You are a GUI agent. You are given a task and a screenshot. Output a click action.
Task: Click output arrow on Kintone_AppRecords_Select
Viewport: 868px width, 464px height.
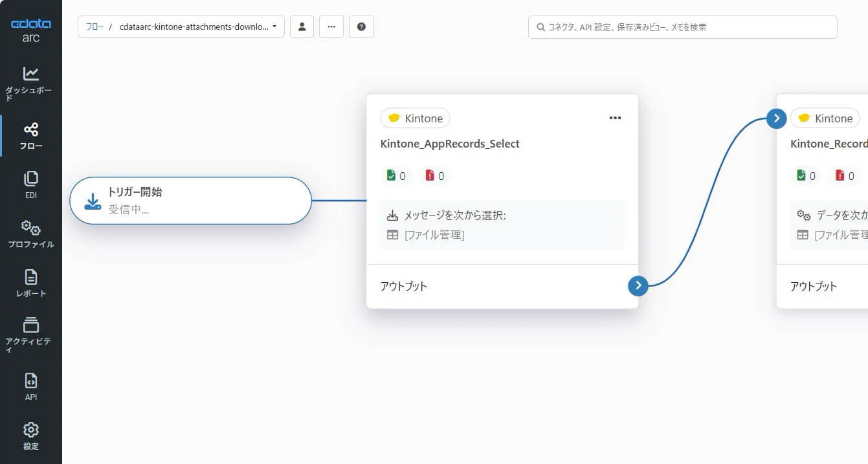point(638,285)
